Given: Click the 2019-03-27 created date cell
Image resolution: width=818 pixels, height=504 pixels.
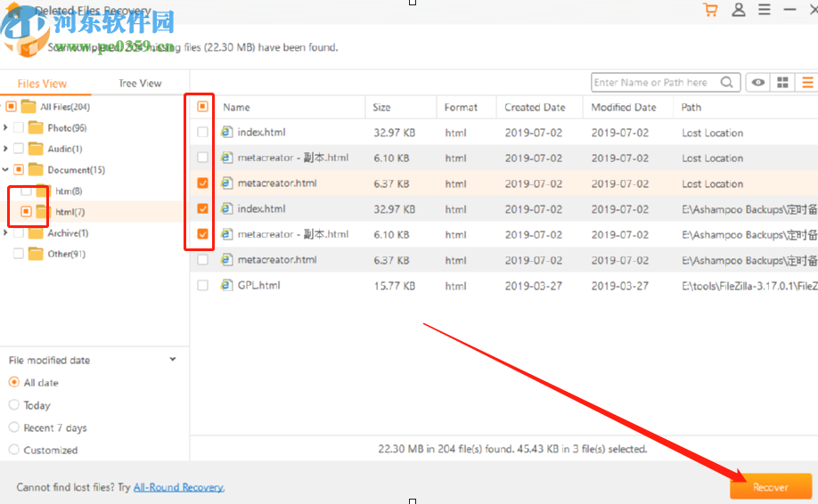Looking at the screenshot, I should [534, 286].
